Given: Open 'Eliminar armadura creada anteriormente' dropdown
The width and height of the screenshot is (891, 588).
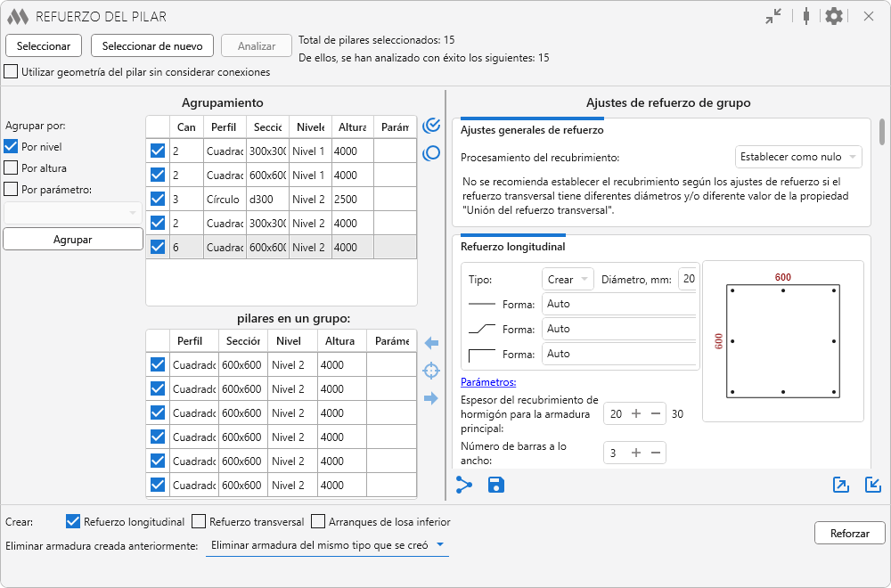Looking at the screenshot, I should (x=327, y=545).
